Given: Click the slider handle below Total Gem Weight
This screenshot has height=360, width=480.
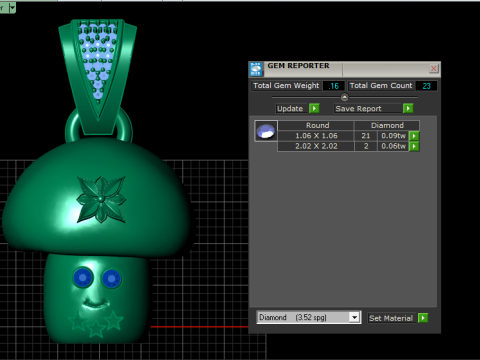Looking at the screenshot, I should click(x=344, y=97).
